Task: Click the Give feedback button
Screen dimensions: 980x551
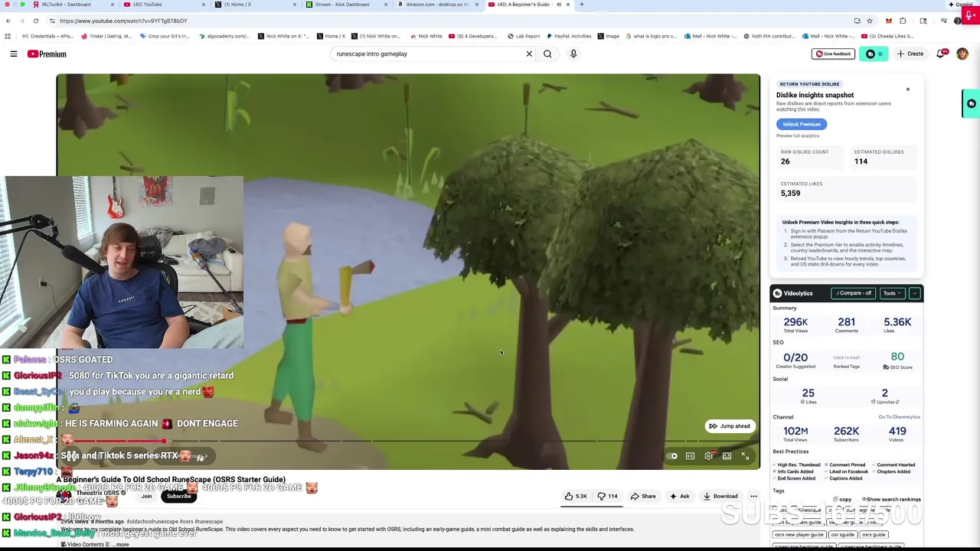Action: pos(833,54)
